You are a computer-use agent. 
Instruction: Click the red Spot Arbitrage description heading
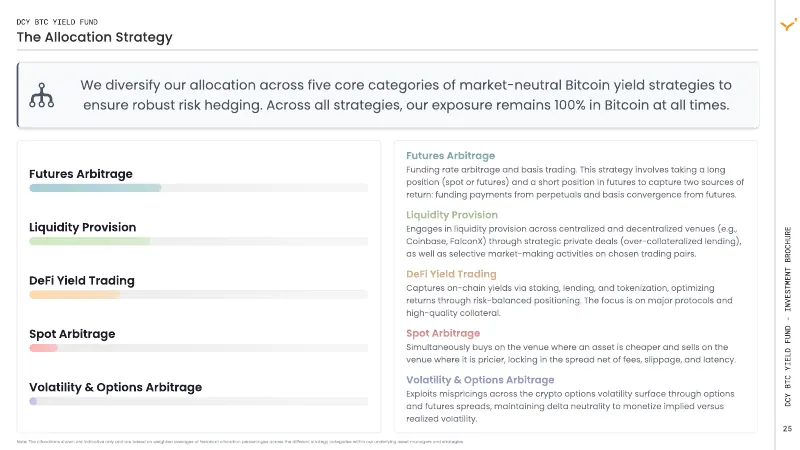pyautogui.click(x=443, y=333)
